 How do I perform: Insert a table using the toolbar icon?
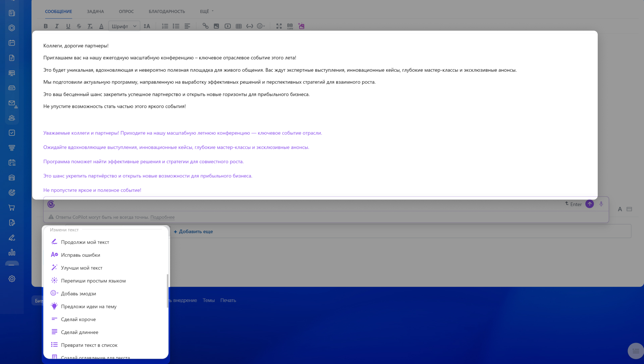tap(238, 26)
